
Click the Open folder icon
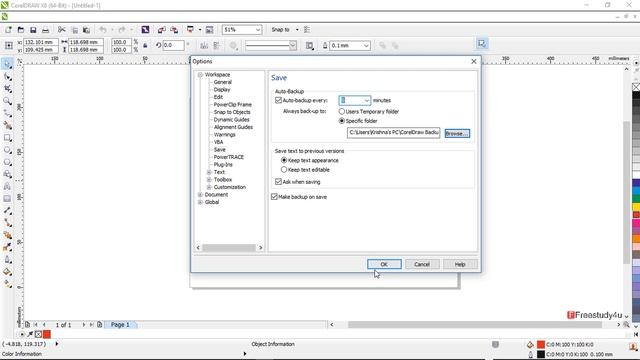pos(21,30)
